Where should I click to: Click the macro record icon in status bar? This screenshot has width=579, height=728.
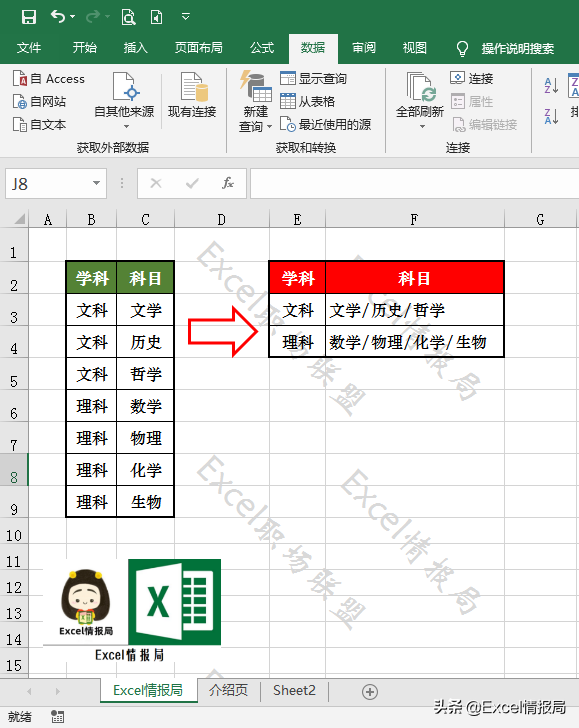point(58,716)
